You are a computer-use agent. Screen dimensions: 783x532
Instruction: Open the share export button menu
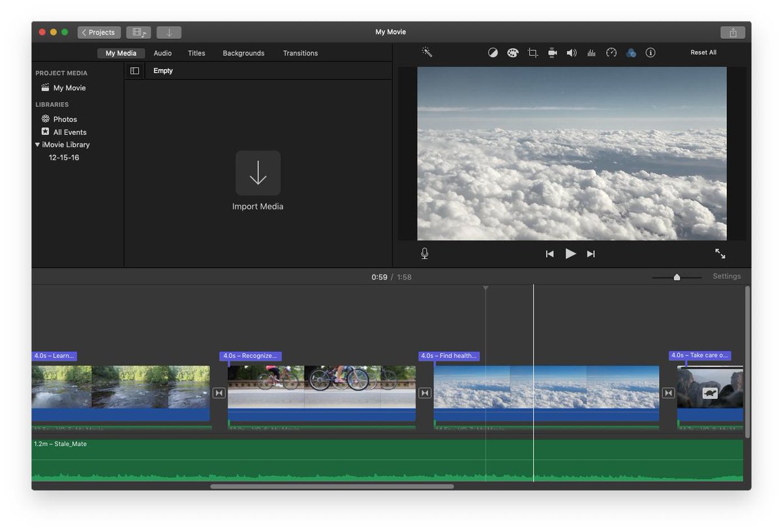click(x=733, y=33)
